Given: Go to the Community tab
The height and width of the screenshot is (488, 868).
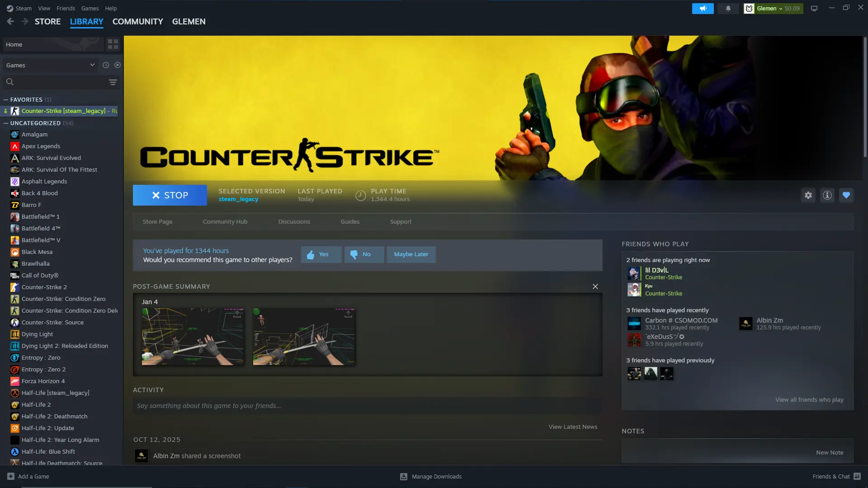Looking at the screenshot, I should click(138, 21).
